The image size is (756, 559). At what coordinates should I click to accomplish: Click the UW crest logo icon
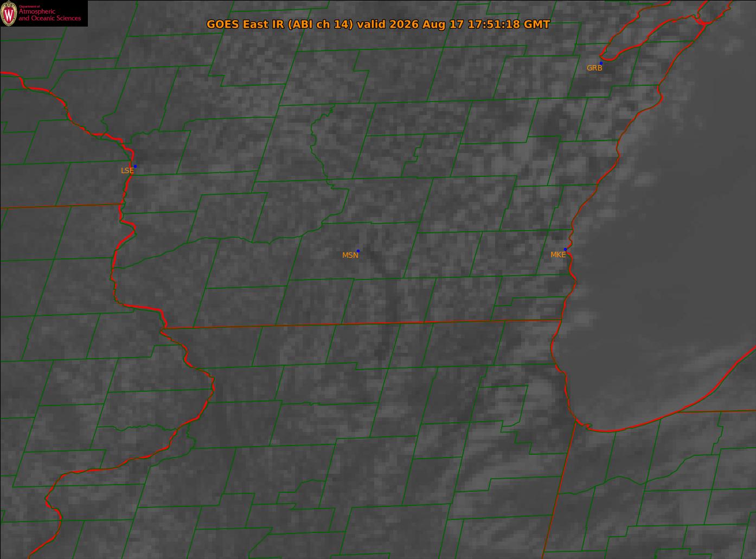9,13
